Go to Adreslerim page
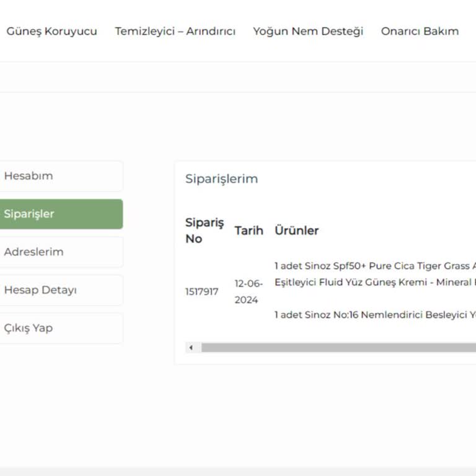The width and height of the screenshot is (476, 476). point(33,252)
